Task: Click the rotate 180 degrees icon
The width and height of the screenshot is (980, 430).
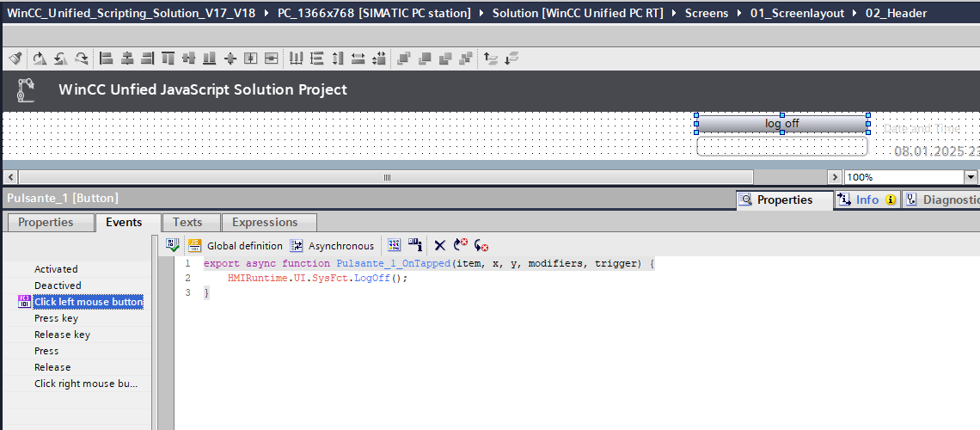Action: pos(82,58)
